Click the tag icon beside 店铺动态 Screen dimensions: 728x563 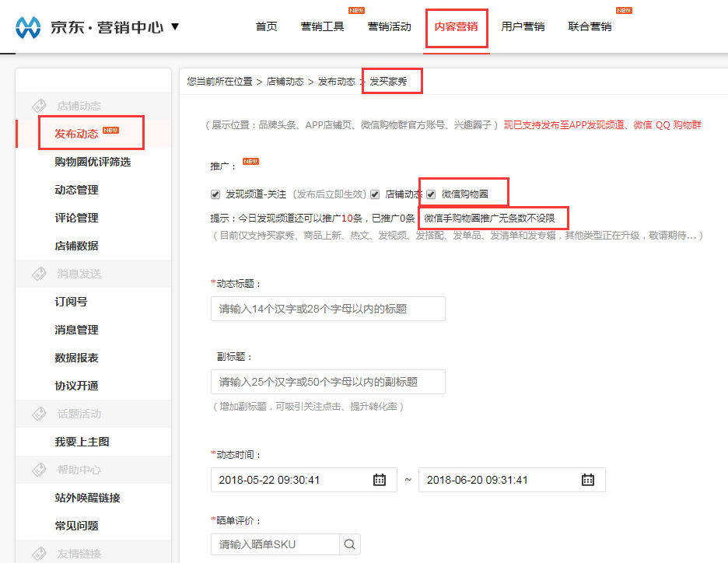click(39, 106)
